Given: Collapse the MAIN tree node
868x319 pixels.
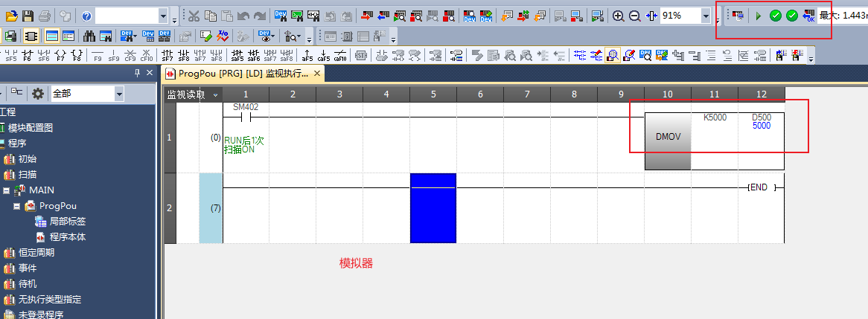Looking at the screenshot, I should click(x=6, y=190).
